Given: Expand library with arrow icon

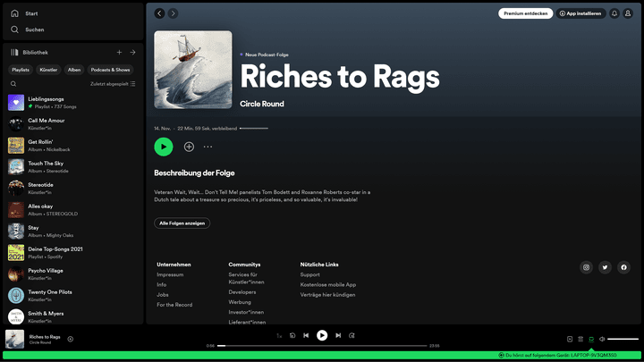Looking at the screenshot, I should [x=132, y=53].
